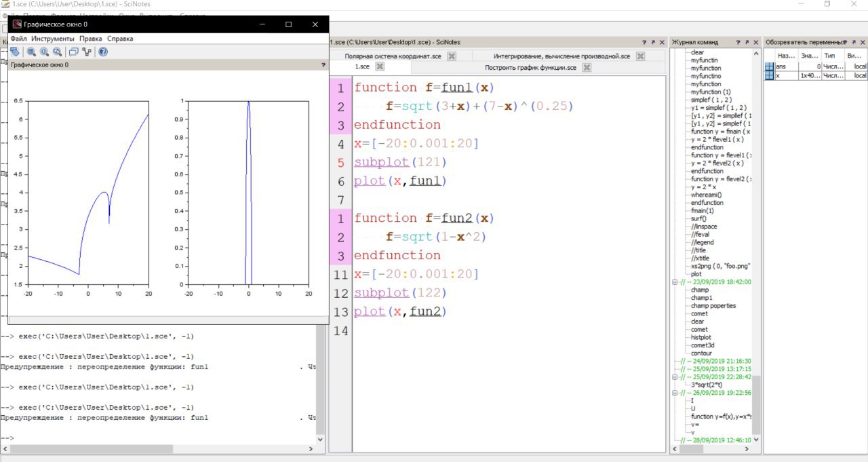This screenshot has width=868, height=462.
Task: Select the zoom area tool in graphics toolbar
Action: [x=31, y=52]
